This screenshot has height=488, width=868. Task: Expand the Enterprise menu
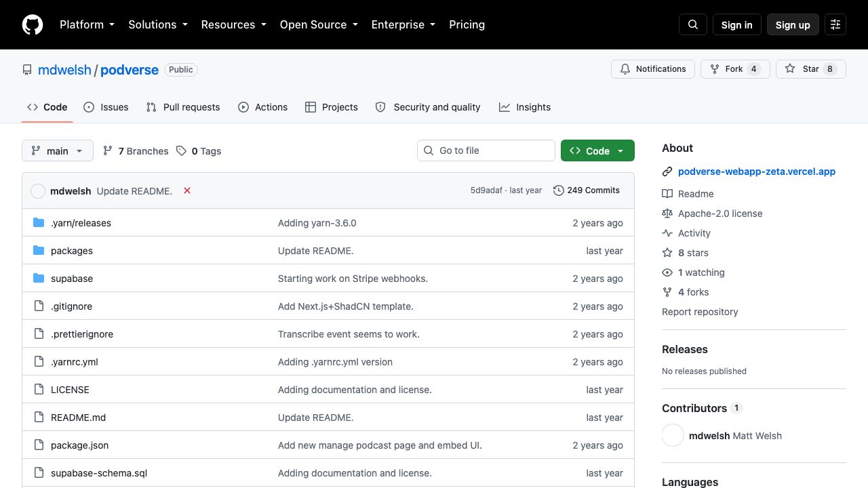click(403, 24)
